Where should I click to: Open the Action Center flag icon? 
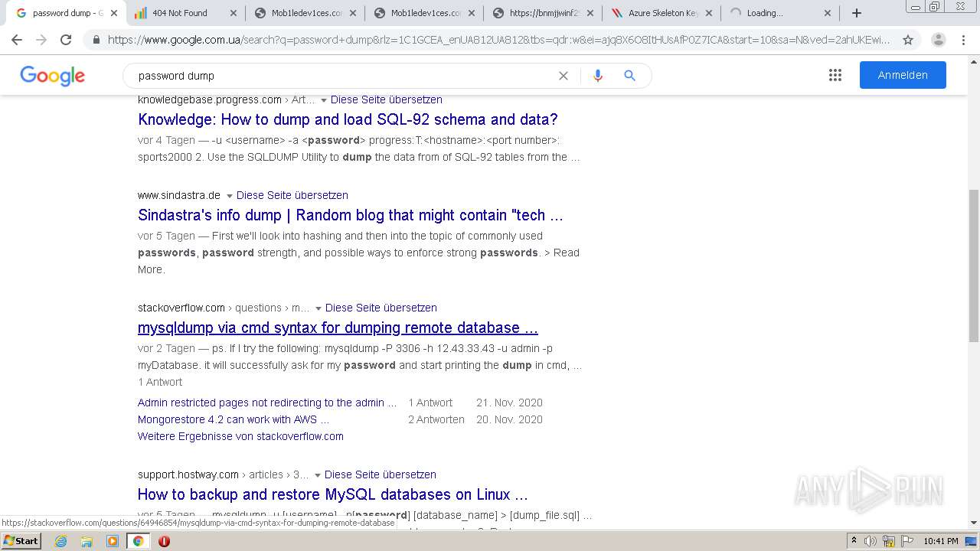click(906, 541)
